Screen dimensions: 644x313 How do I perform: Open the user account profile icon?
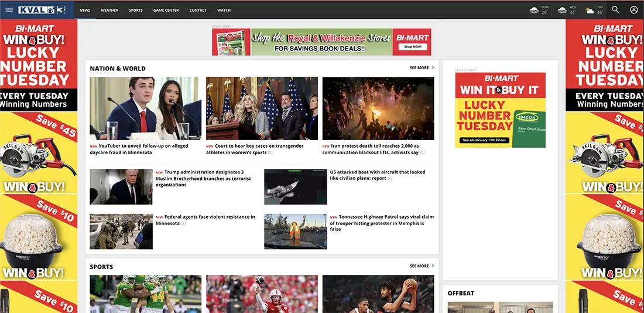click(633, 10)
